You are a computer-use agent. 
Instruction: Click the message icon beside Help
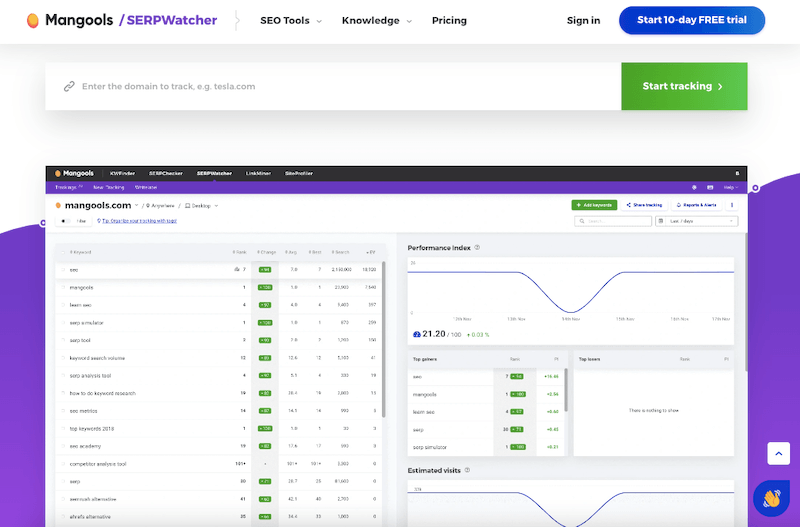coord(710,187)
